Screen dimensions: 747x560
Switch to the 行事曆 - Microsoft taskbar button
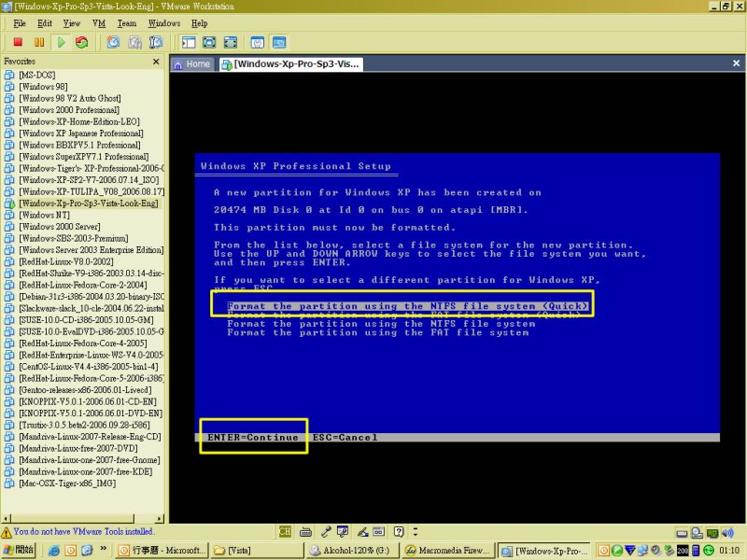point(162,551)
